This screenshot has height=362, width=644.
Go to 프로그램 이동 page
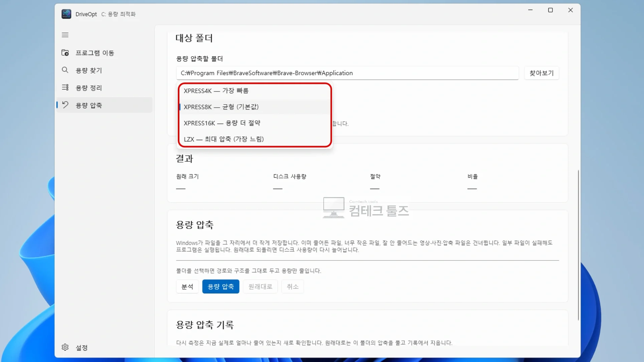[104, 53]
